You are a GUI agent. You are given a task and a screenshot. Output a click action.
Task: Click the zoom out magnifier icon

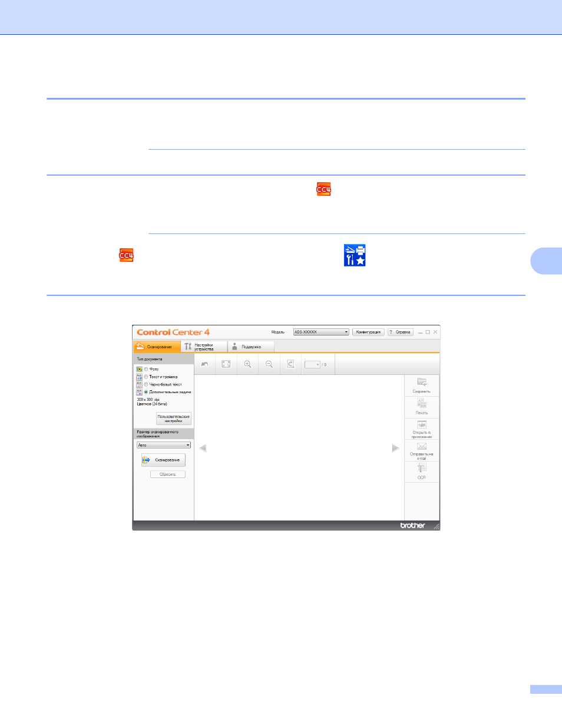(x=269, y=364)
